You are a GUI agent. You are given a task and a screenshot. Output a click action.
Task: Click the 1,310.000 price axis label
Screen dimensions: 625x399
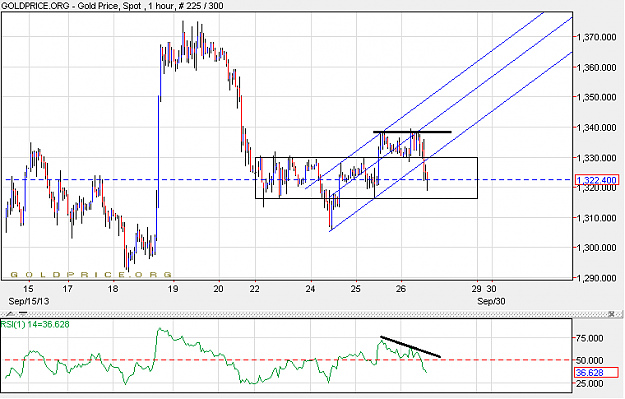pyautogui.click(x=597, y=218)
